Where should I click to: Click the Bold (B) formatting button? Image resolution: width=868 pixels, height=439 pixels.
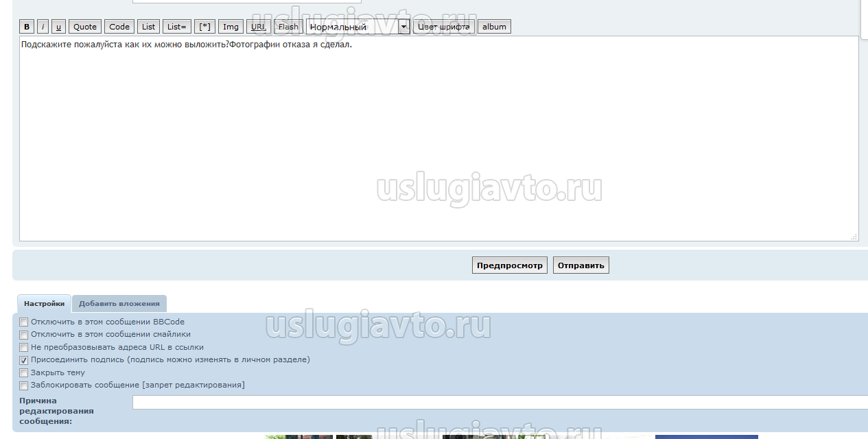(27, 27)
